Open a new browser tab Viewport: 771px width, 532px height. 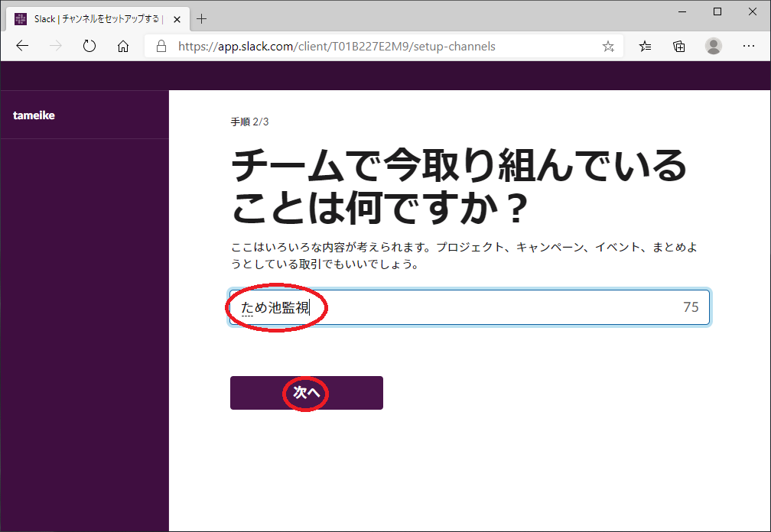pyautogui.click(x=202, y=19)
